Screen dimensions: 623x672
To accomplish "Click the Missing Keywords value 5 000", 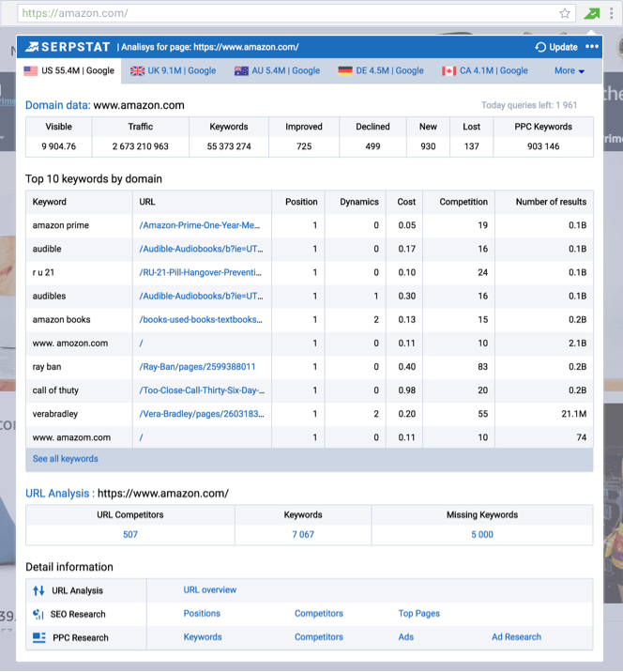I will coord(481,534).
